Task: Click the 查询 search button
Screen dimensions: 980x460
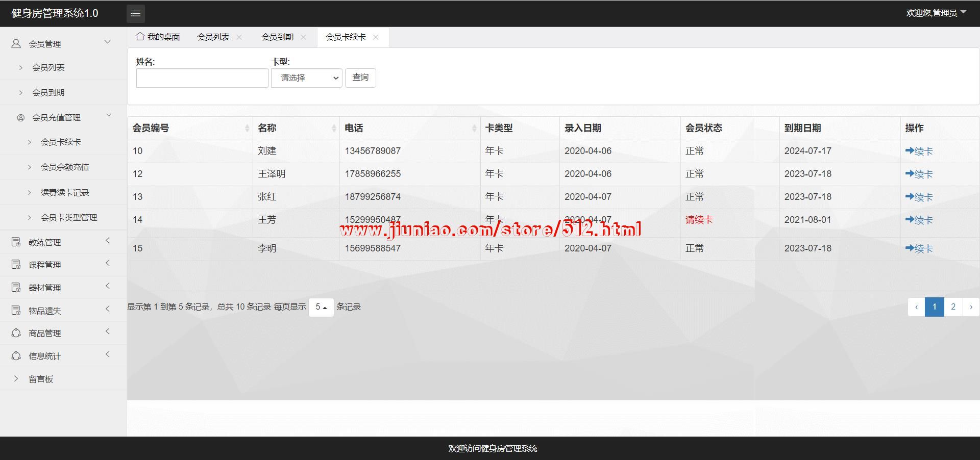Action: pos(360,78)
